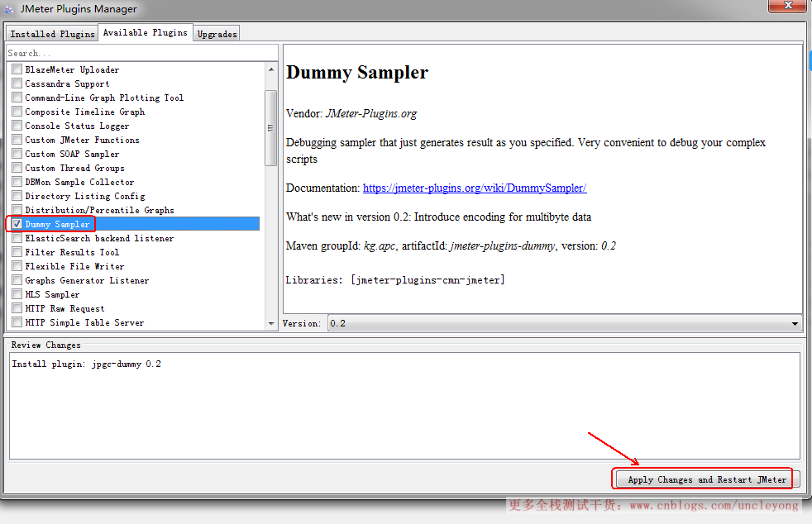Select the ElasticSearch backend listener entry
Image resolution: width=812 pixels, height=524 pixels.
click(99, 238)
